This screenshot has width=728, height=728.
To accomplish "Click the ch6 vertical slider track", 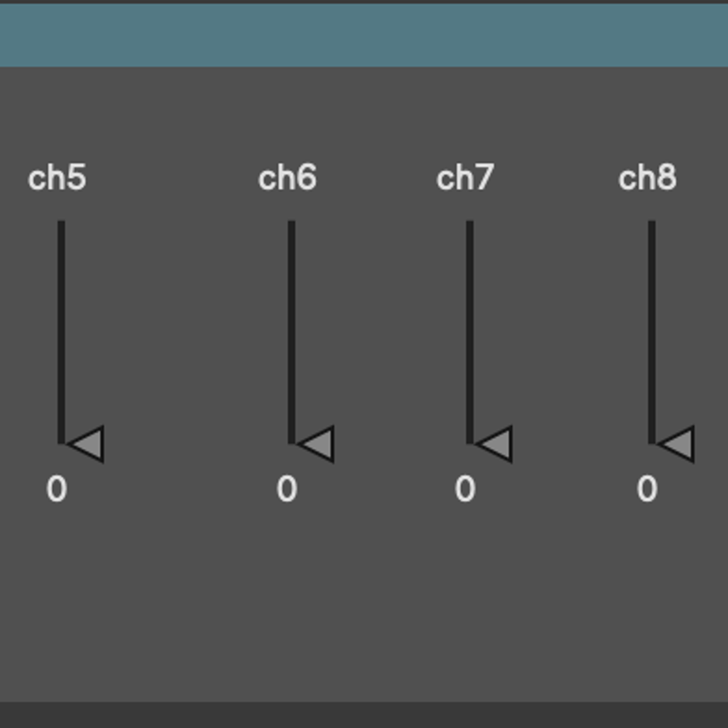I will [x=291, y=332].
